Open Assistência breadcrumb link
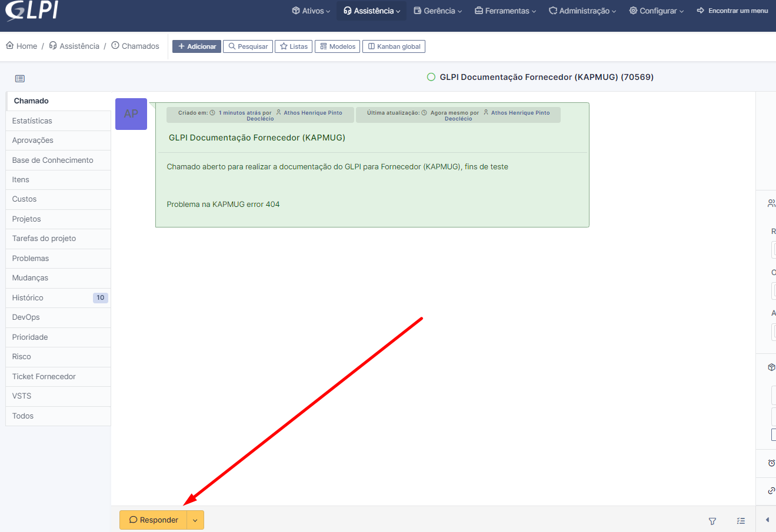The width and height of the screenshot is (776, 532). click(x=74, y=46)
